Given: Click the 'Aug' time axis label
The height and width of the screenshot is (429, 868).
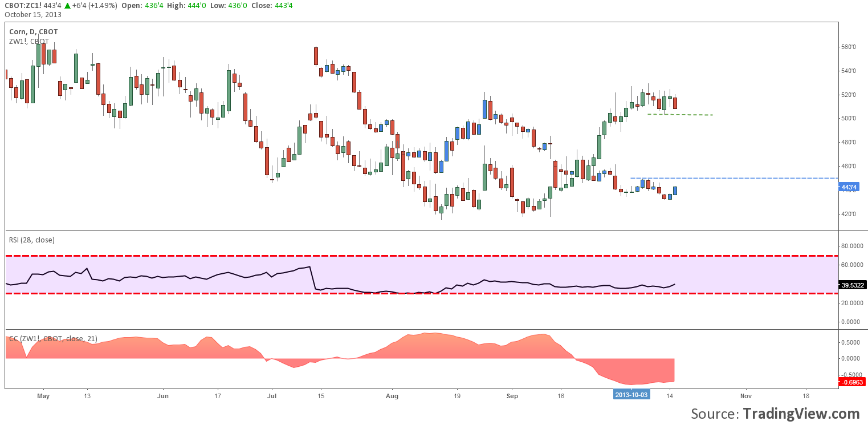Looking at the screenshot, I should [x=392, y=395].
